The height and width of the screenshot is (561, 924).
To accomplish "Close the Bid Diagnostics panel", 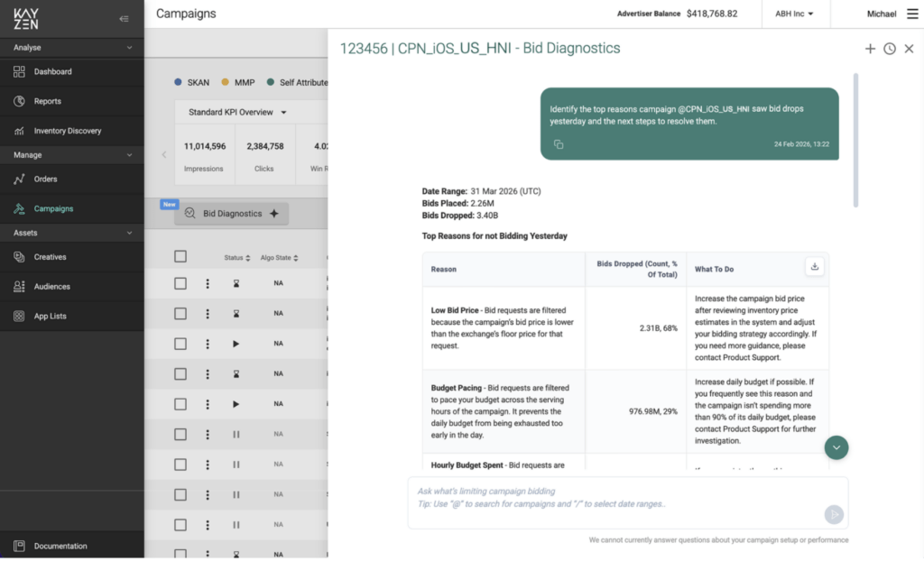I will point(910,49).
